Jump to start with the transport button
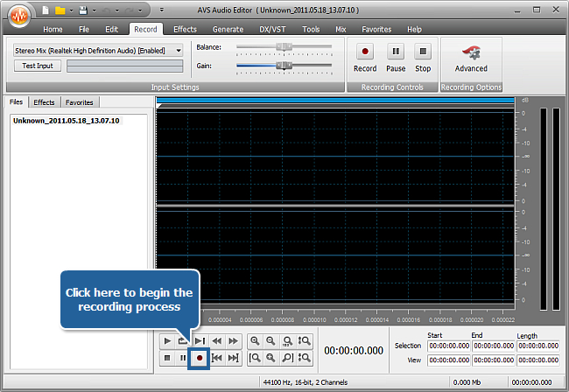 pos(216,358)
